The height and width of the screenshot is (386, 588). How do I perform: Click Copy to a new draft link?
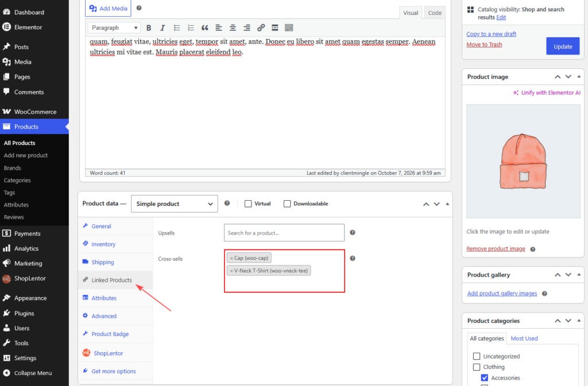click(492, 34)
